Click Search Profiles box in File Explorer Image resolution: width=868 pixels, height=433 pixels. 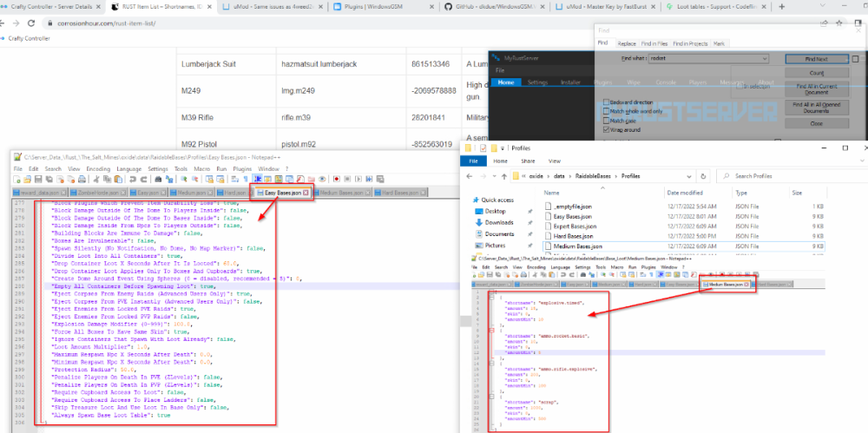click(x=792, y=176)
